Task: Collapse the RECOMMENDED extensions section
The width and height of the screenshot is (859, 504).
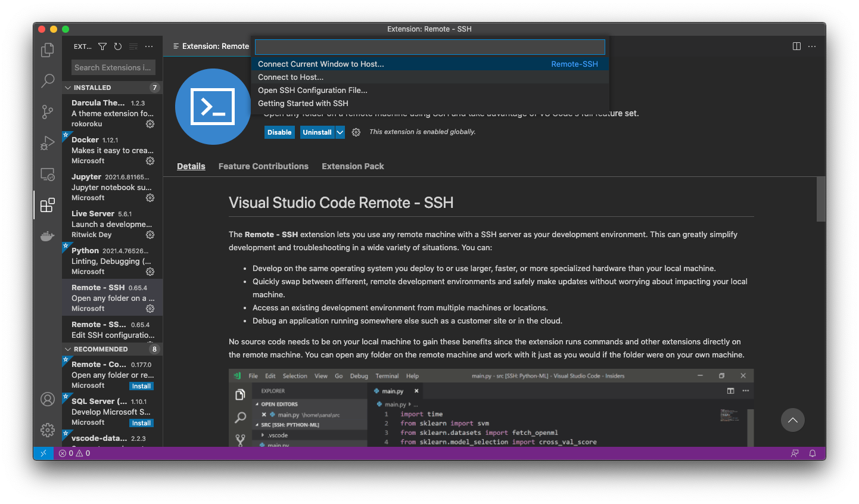Action: pyautogui.click(x=68, y=349)
